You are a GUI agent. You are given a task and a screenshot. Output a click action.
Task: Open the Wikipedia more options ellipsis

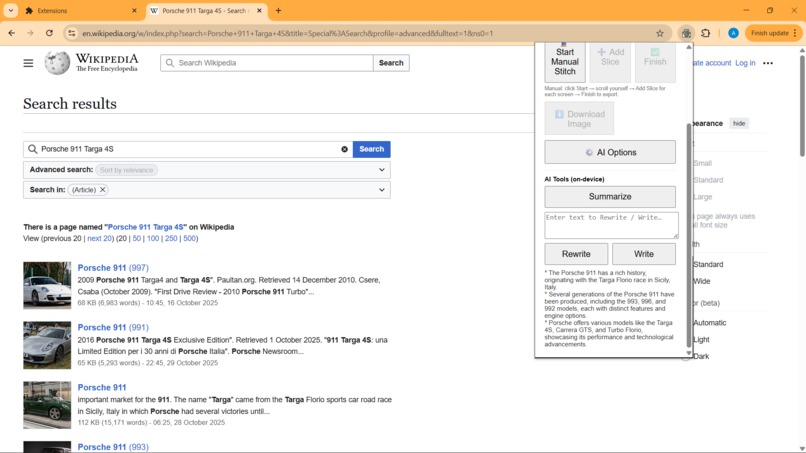pos(768,63)
